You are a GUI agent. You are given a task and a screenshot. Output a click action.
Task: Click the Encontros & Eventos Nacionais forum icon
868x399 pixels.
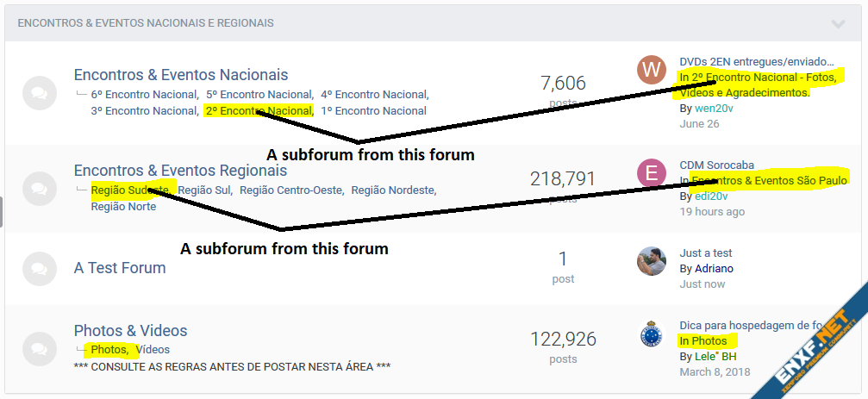coord(39,92)
